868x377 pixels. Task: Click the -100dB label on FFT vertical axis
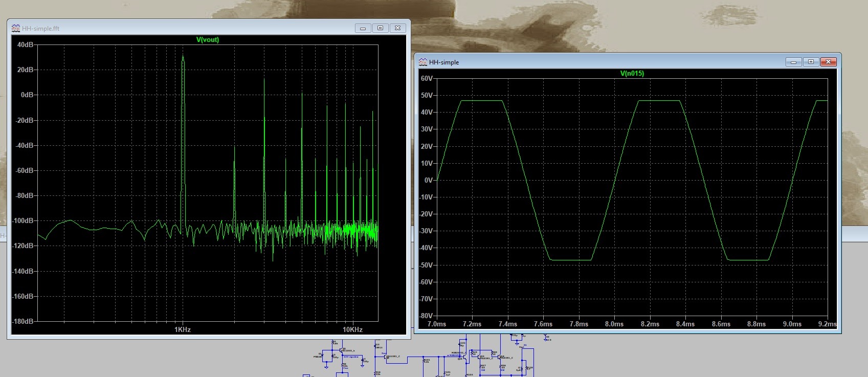[x=23, y=220]
